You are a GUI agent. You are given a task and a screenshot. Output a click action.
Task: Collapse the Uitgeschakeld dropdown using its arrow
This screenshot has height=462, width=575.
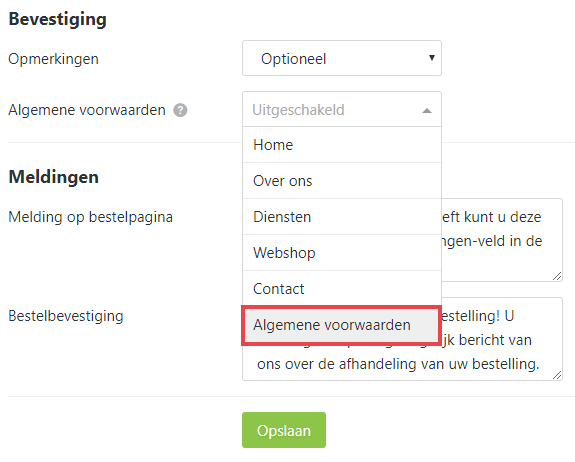click(x=427, y=111)
